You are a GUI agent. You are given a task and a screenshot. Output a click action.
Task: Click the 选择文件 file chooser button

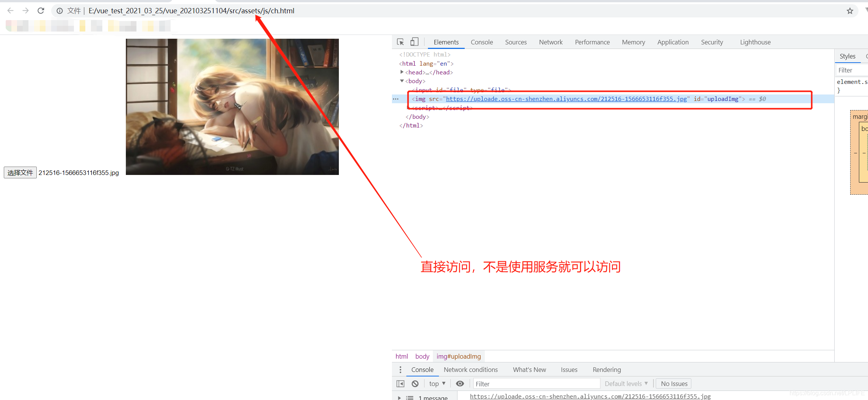click(x=20, y=173)
